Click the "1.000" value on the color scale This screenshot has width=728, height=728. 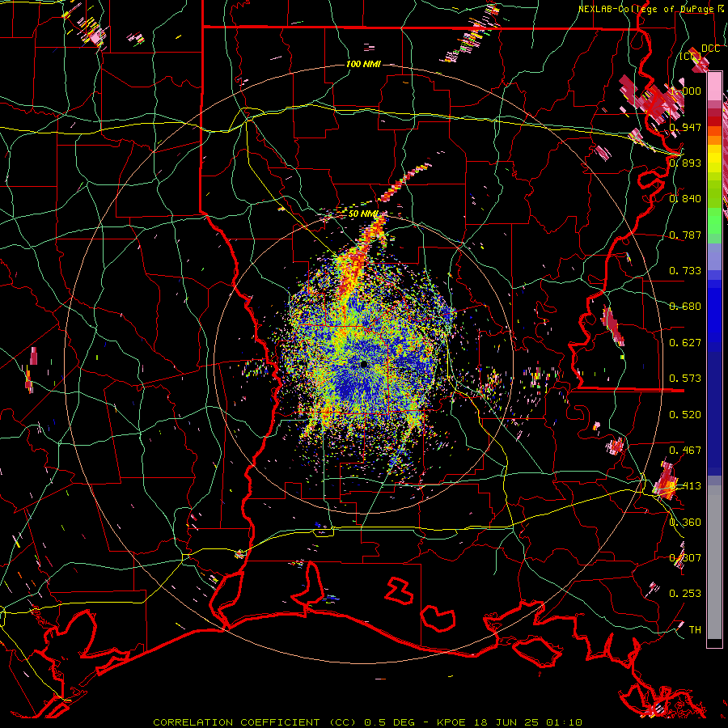(685, 91)
